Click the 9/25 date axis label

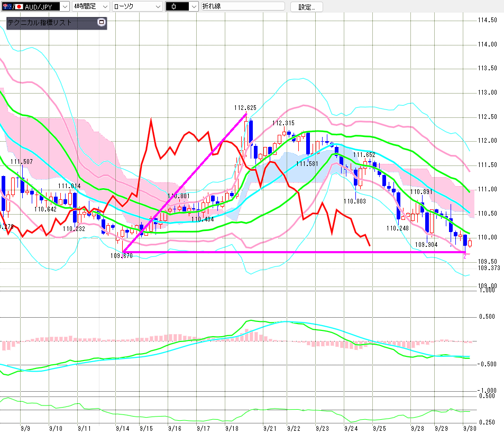[379, 428]
